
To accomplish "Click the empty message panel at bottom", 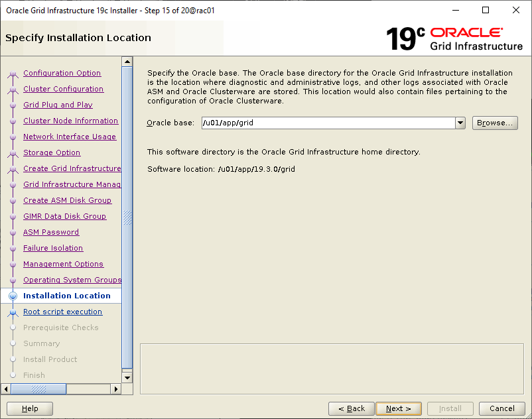I will click(332, 369).
